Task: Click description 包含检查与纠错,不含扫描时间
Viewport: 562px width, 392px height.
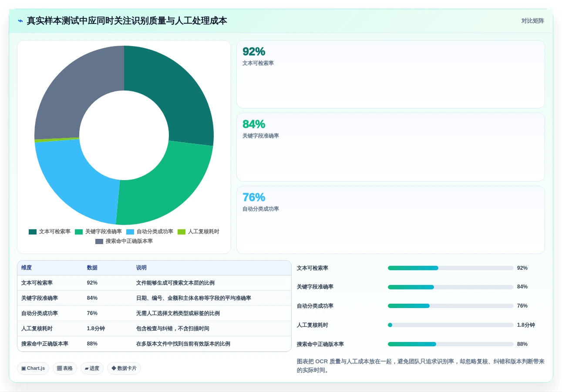Action: coord(173,328)
